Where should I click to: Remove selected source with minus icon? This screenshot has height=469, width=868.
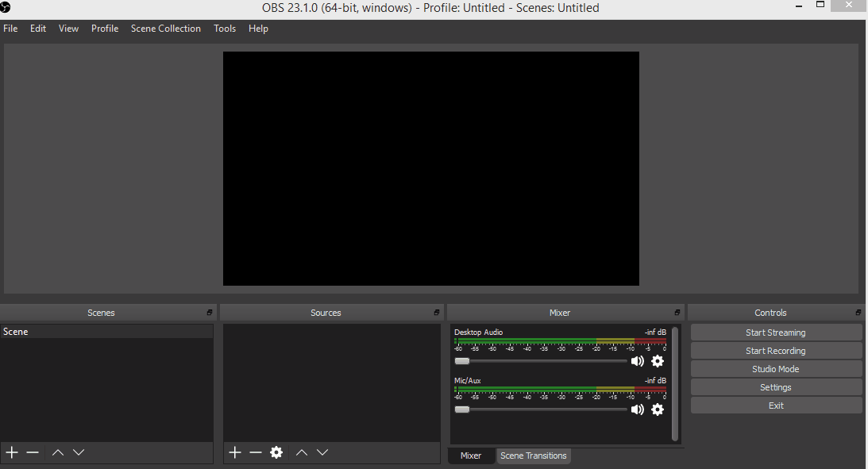(x=255, y=452)
